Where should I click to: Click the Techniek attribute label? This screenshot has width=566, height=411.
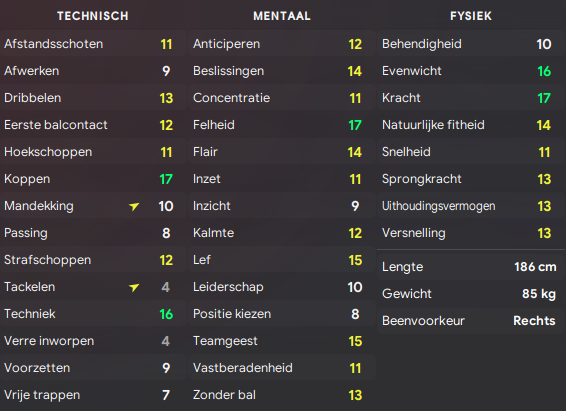[30, 314]
